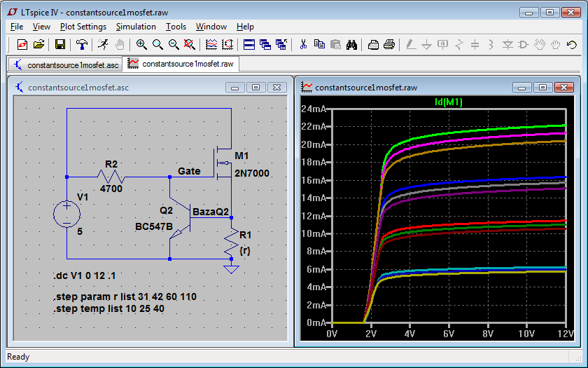Click the V1 source value 5

pyautogui.click(x=80, y=232)
